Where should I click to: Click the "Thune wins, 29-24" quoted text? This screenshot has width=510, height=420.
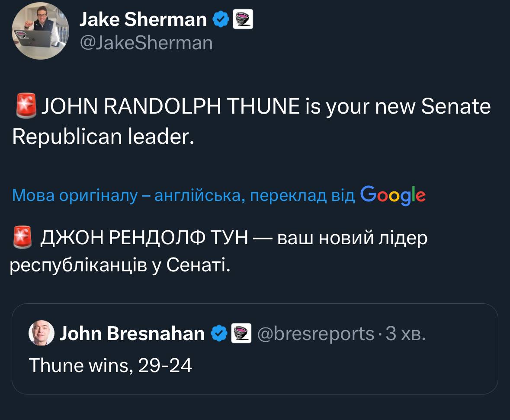click(x=110, y=366)
